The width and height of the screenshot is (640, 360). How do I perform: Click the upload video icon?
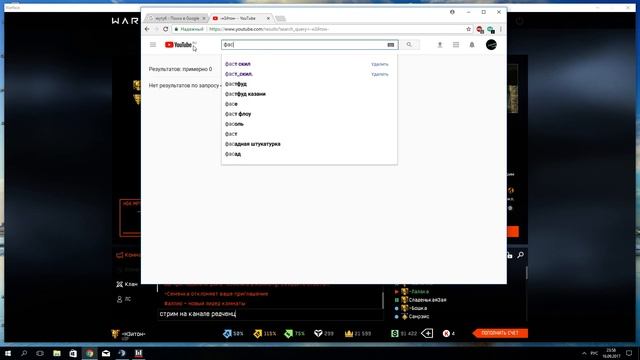click(440, 44)
